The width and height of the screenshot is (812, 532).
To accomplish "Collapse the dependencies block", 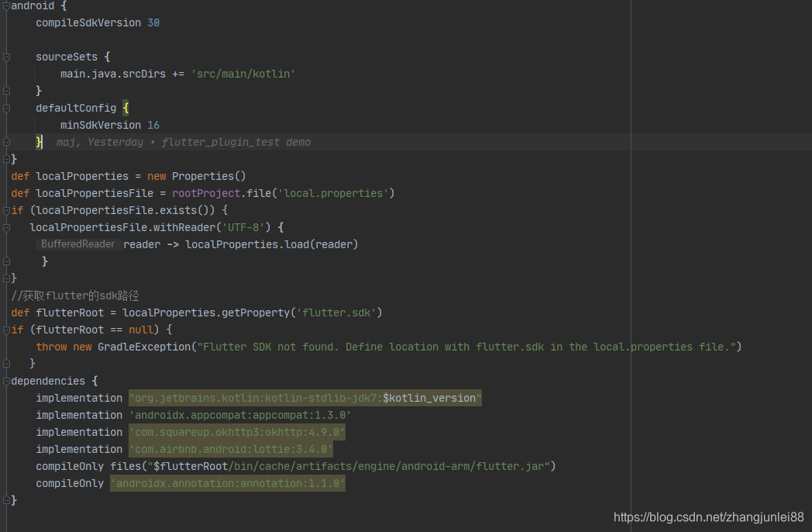I will click(x=5, y=381).
